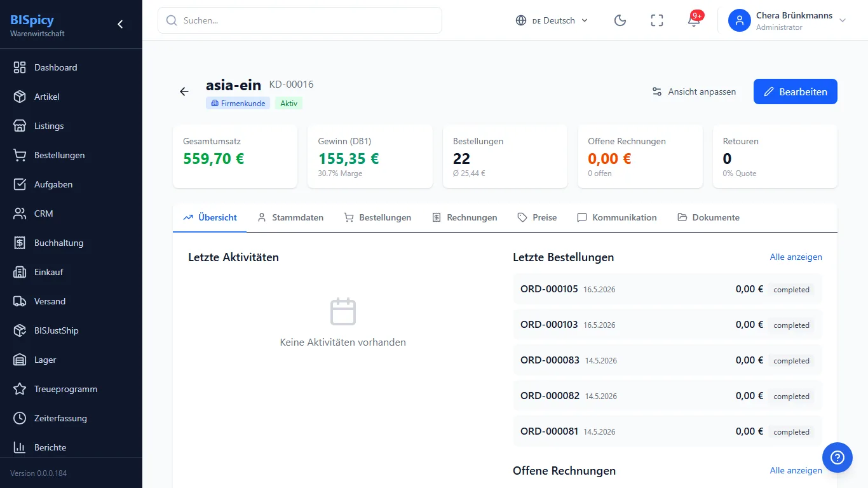Click the Retouren card
This screenshot has width=868, height=488.
(775, 156)
